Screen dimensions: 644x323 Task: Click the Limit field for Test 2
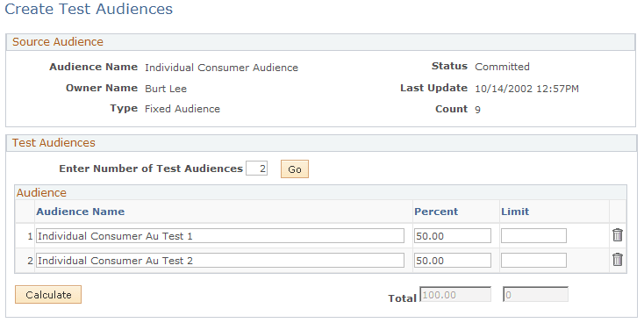(x=534, y=261)
